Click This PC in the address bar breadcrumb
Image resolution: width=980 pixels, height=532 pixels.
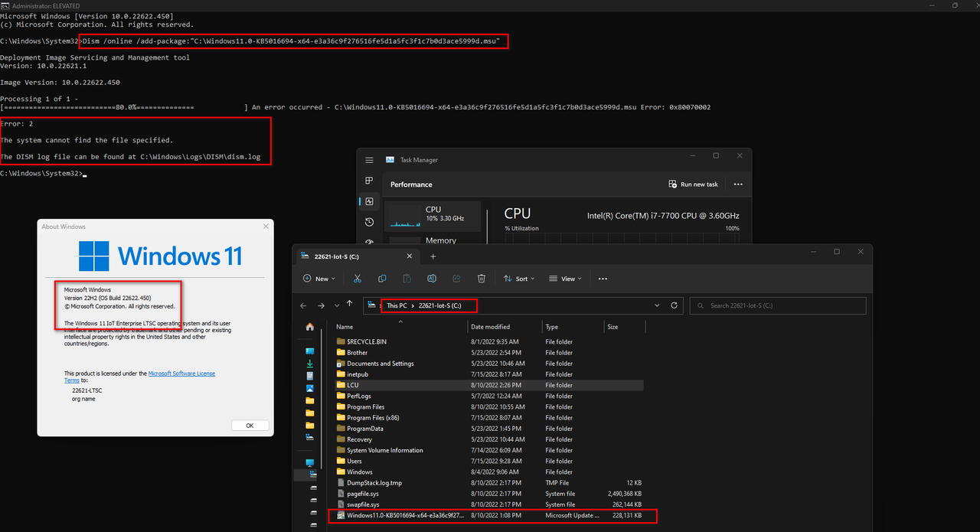[397, 305]
